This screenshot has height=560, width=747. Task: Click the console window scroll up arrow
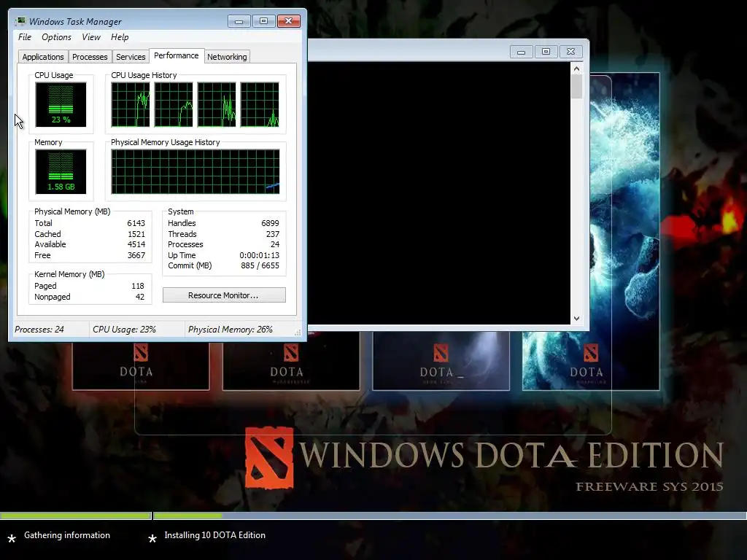pos(576,69)
